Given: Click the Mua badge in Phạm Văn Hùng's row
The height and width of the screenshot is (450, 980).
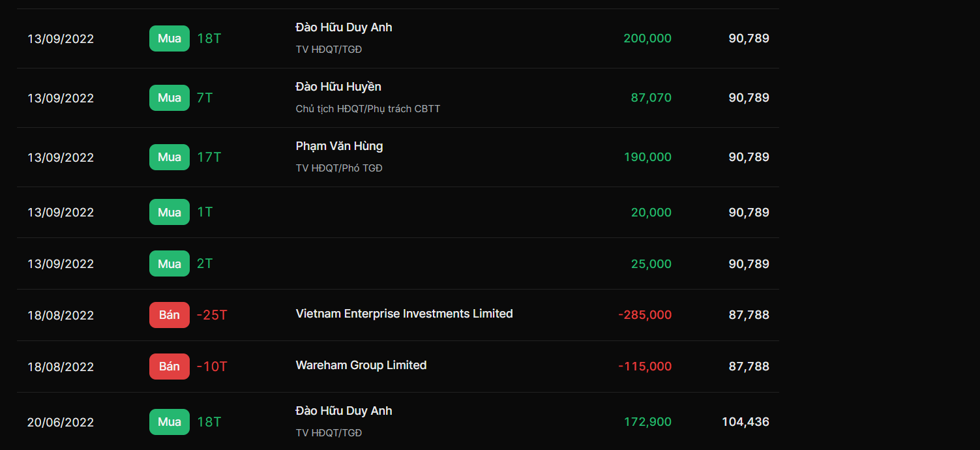Looking at the screenshot, I should point(170,157).
